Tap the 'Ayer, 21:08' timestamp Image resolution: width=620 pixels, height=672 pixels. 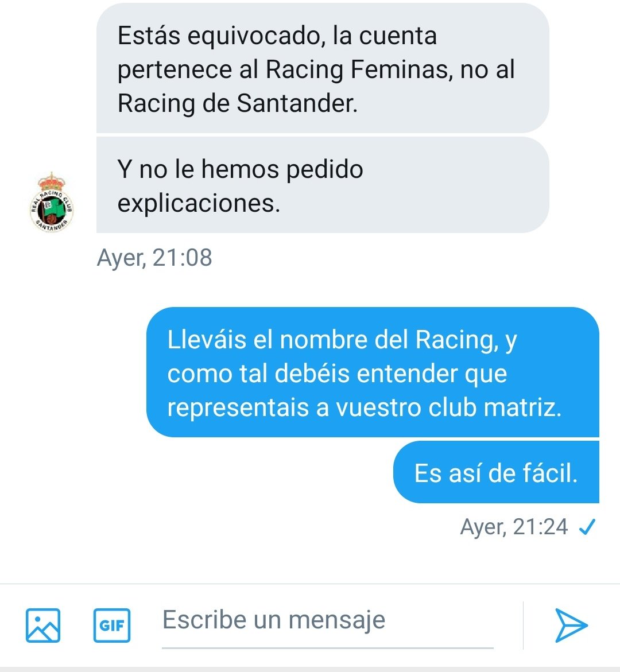(x=154, y=258)
